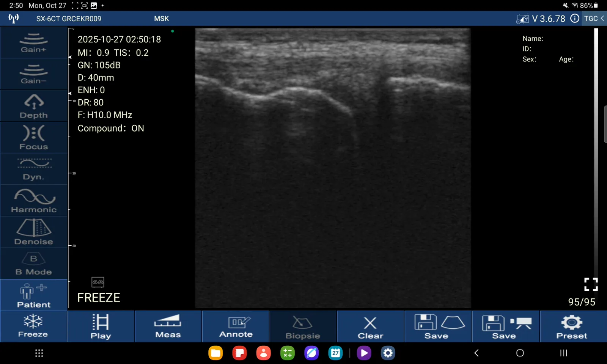Viewport: 607px width, 364px height.
Task: Tap the probe name SX-6CT GRCEKR009
Action: pyautogui.click(x=69, y=19)
